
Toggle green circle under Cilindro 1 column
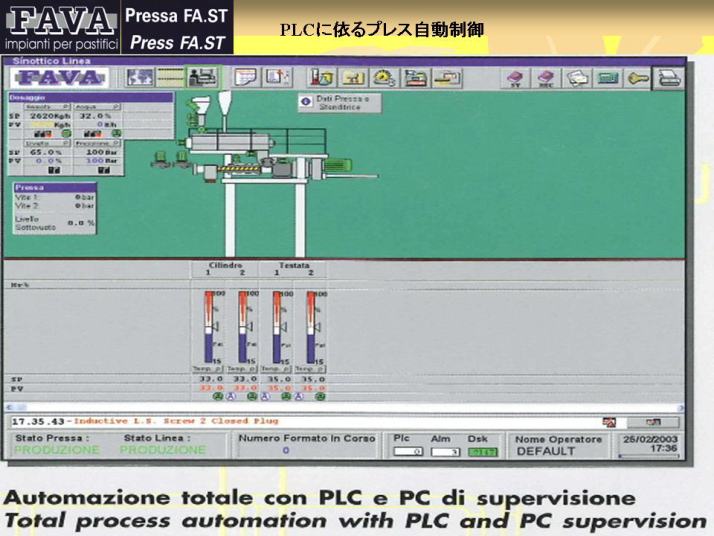(218, 397)
